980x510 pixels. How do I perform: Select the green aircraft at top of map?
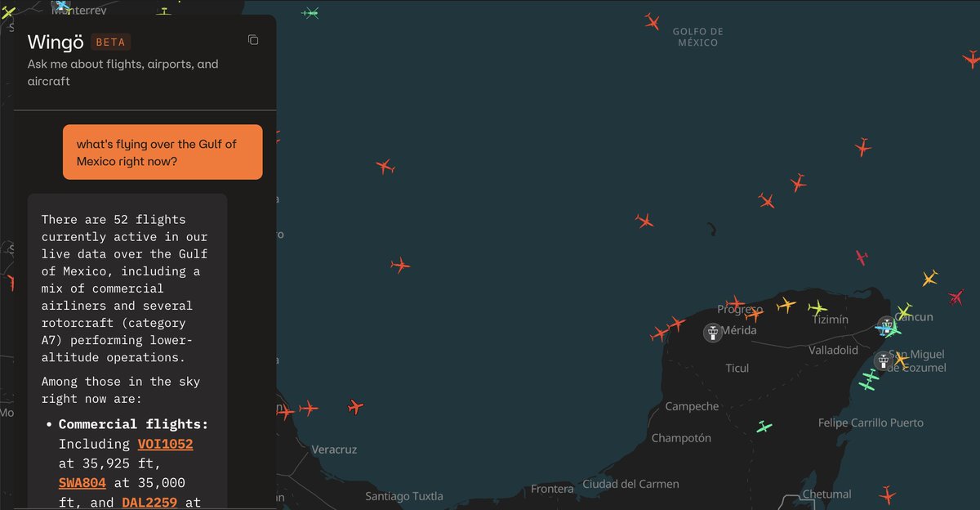click(310, 13)
